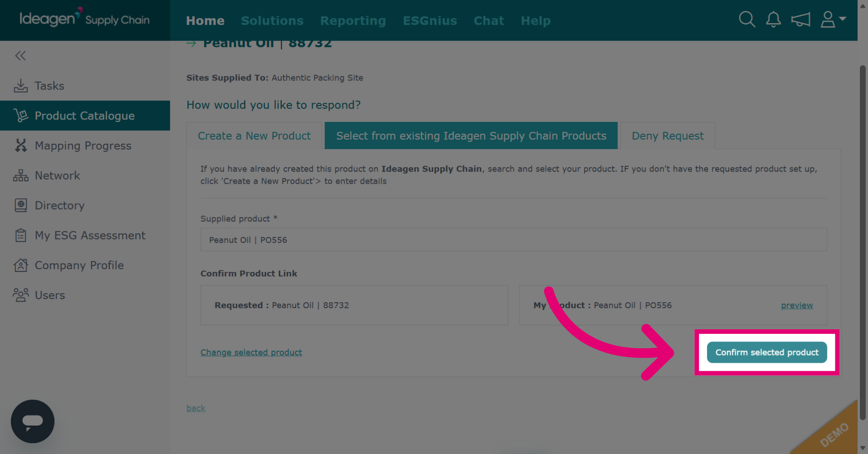Click Requested Peanut Oil 88732 box

coord(354,305)
